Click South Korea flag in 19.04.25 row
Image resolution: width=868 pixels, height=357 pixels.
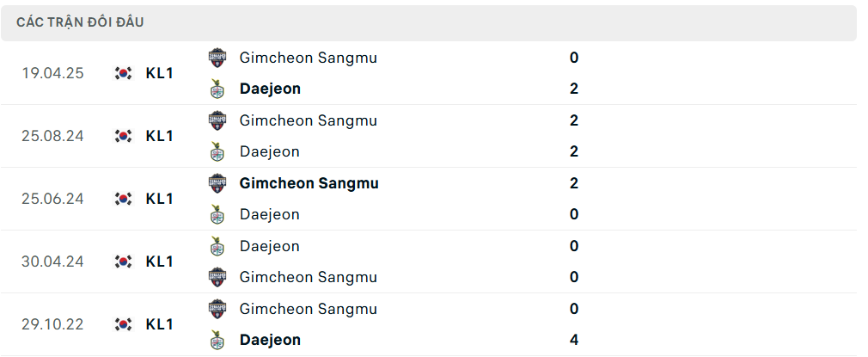124,73
